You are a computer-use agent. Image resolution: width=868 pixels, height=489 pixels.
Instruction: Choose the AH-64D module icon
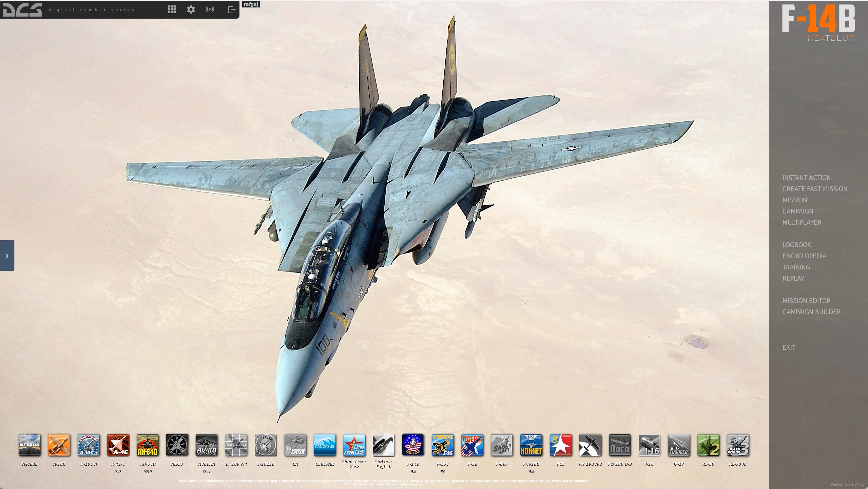click(148, 445)
